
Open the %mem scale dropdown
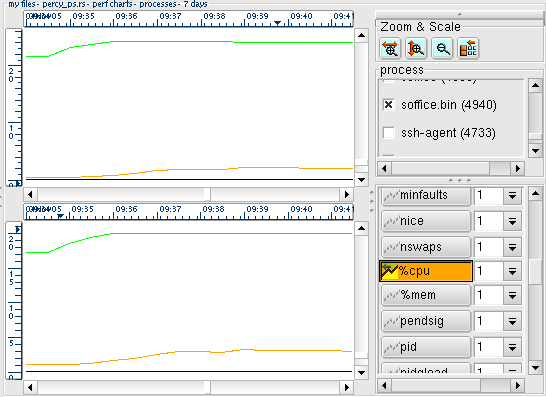[x=512, y=295]
